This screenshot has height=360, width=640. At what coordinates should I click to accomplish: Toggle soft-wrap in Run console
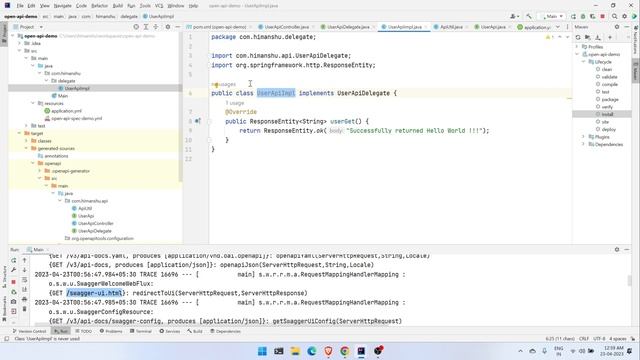tap(24, 280)
